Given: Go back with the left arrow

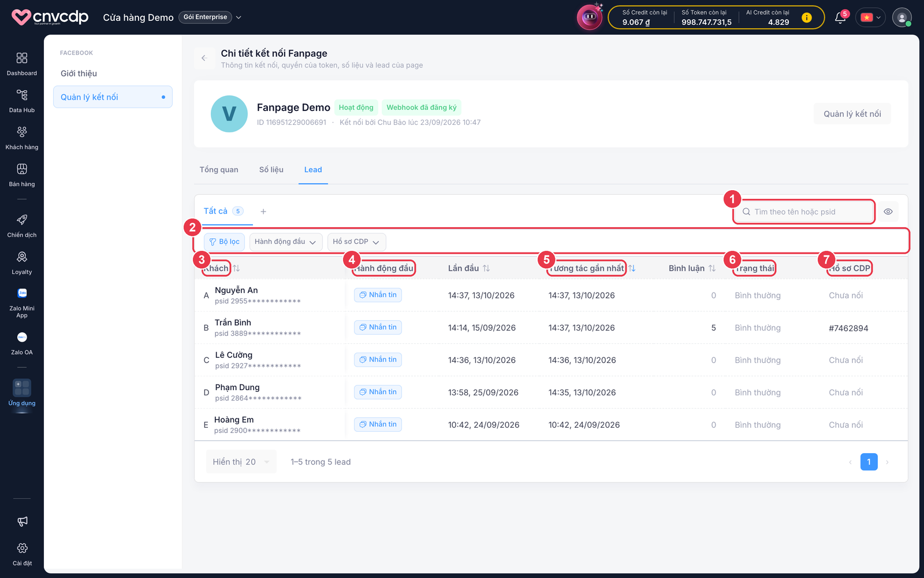Looking at the screenshot, I should [x=204, y=58].
